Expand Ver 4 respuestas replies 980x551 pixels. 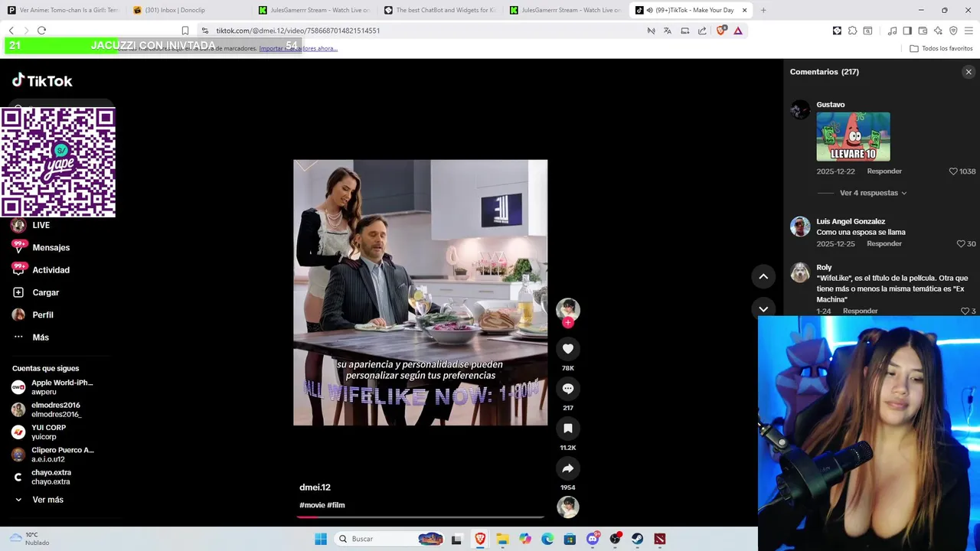873,193
